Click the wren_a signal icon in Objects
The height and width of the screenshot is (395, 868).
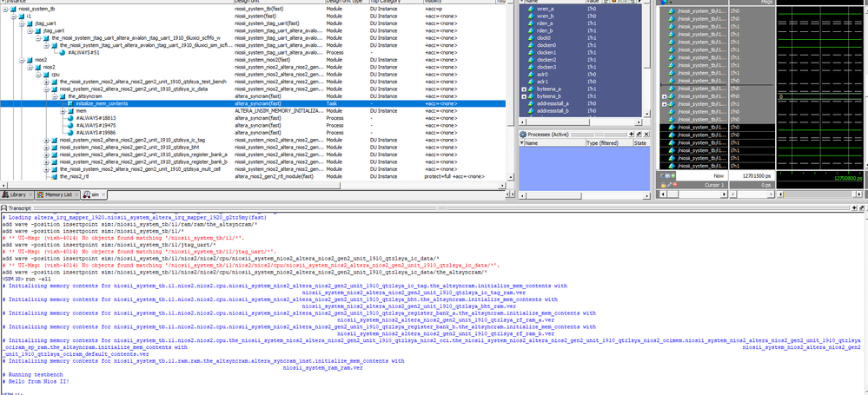click(530, 9)
